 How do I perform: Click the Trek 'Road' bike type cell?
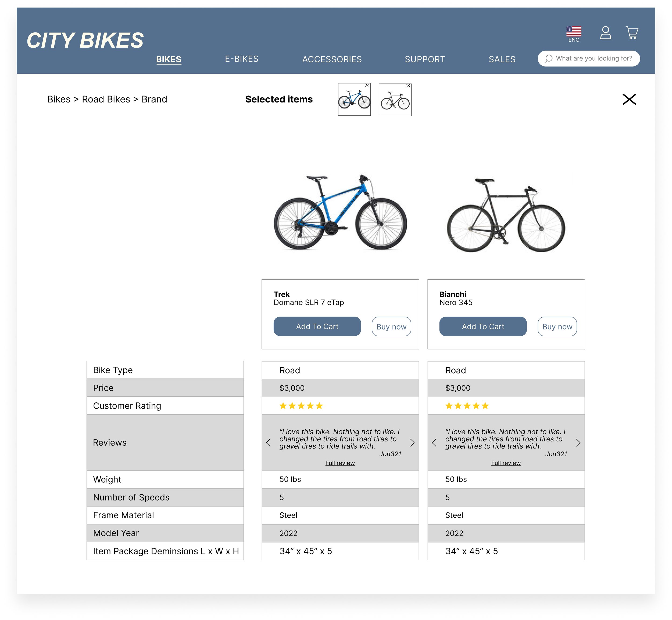click(340, 370)
